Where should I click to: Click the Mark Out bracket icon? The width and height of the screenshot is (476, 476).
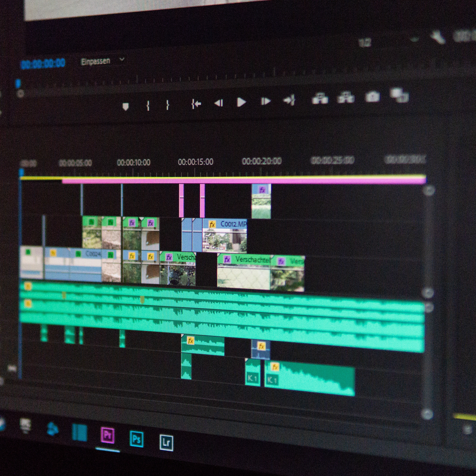click(167, 105)
